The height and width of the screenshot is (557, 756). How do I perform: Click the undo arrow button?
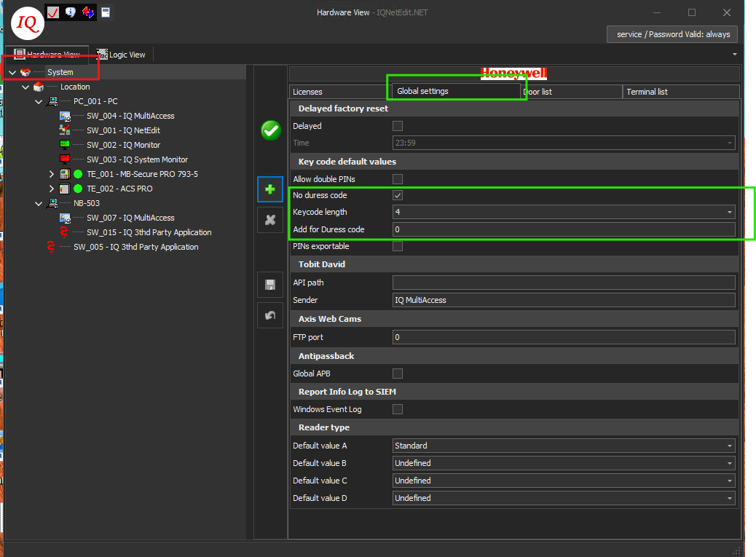(270, 315)
